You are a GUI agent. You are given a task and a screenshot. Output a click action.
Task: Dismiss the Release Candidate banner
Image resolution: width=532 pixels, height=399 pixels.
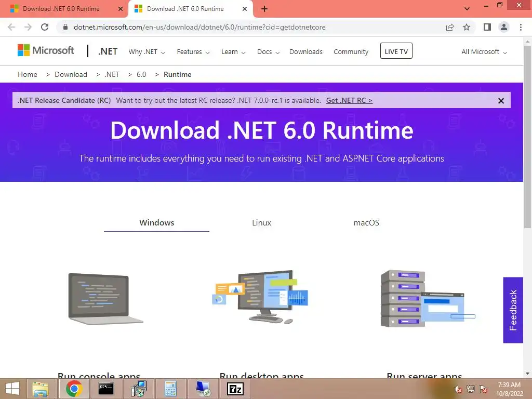pos(501,101)
